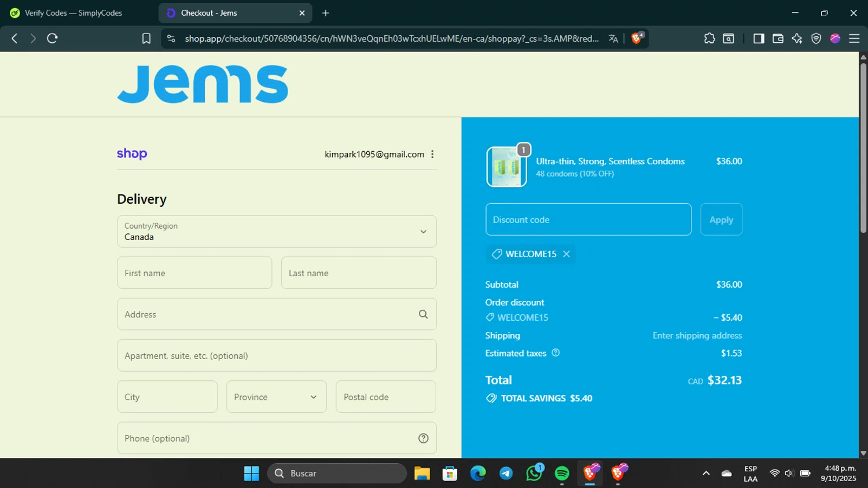Open the Wi-Fi network tray icon
Viewport: 868px width, 488px height.
774,474
